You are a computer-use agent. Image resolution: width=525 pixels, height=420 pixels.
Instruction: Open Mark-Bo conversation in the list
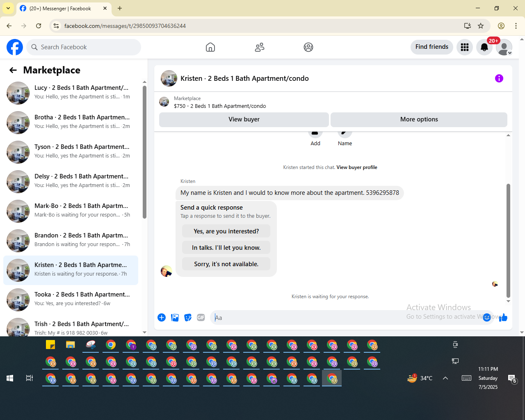pos(71,211)
